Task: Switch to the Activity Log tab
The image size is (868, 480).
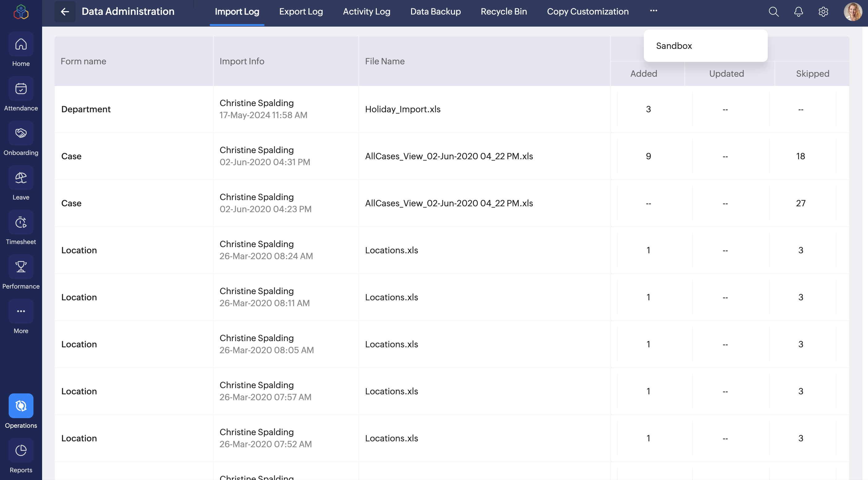Action: pos(366,12)
